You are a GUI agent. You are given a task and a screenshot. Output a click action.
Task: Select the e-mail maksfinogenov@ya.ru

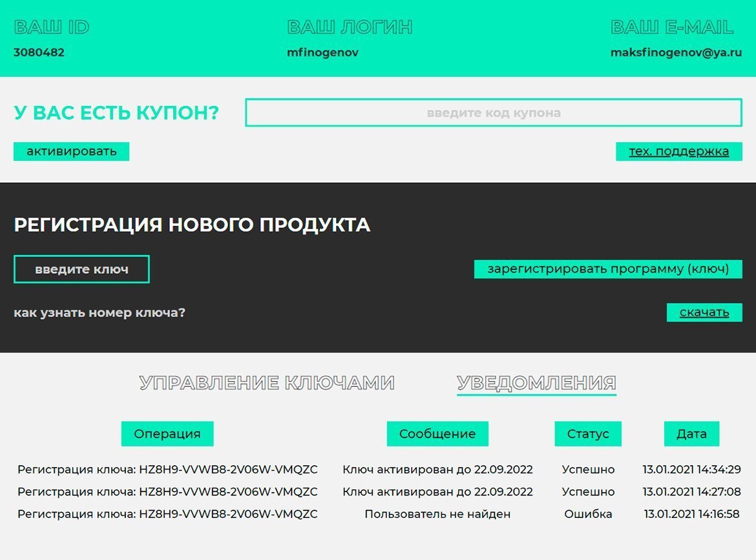click(676, 52)
